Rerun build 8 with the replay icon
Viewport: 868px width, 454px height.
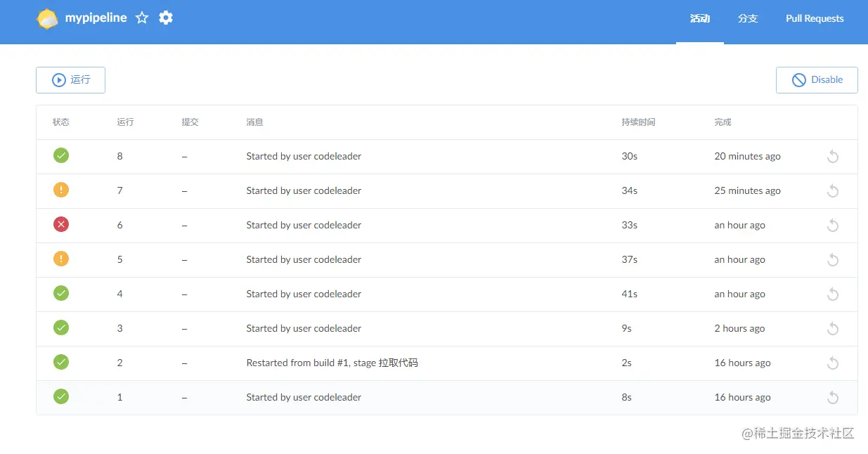[833, 157]
